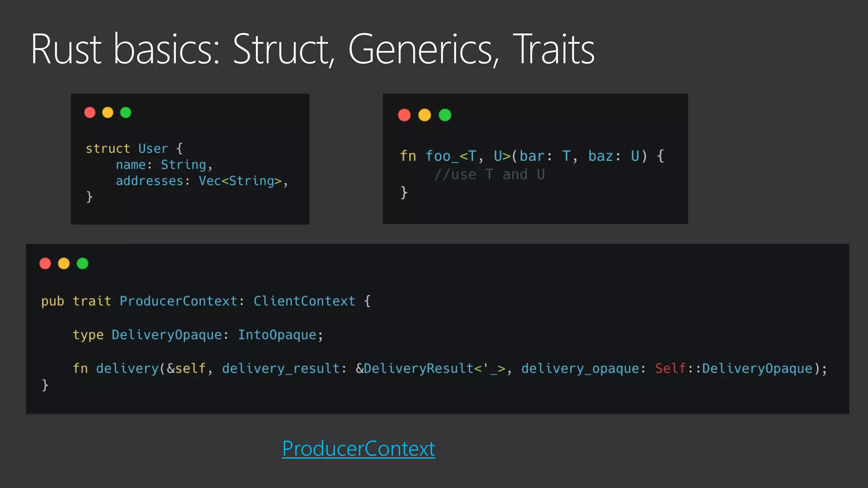The height and width of the screenshot is (488, 868).
Task: Click red dot in fn foo_ window
Action: [404, 115]
